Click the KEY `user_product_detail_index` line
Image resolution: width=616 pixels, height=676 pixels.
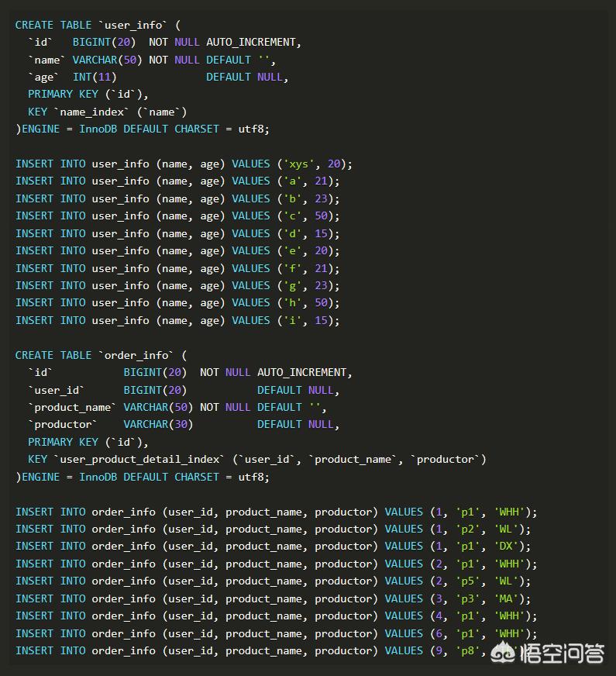256,460
